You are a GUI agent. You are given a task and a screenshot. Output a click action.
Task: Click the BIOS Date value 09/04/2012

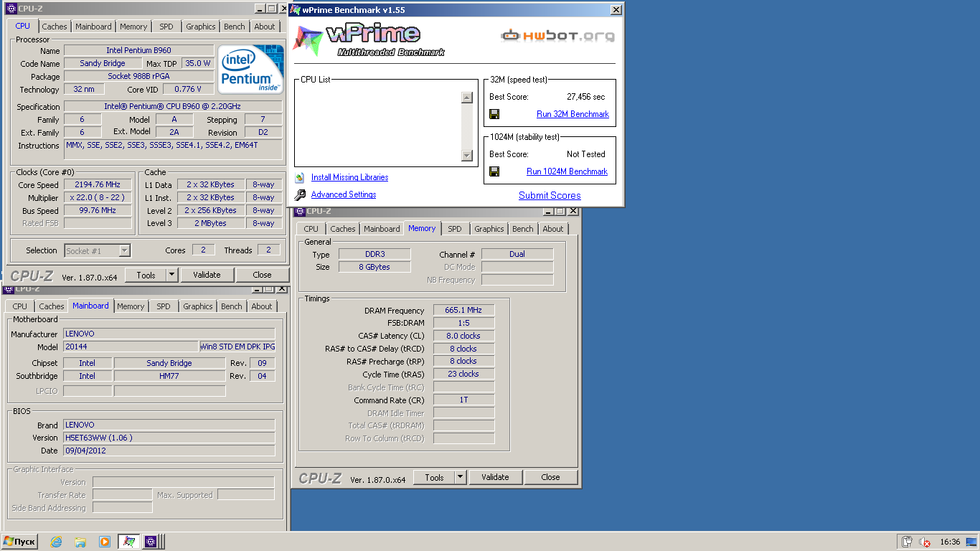click(169, 451)
